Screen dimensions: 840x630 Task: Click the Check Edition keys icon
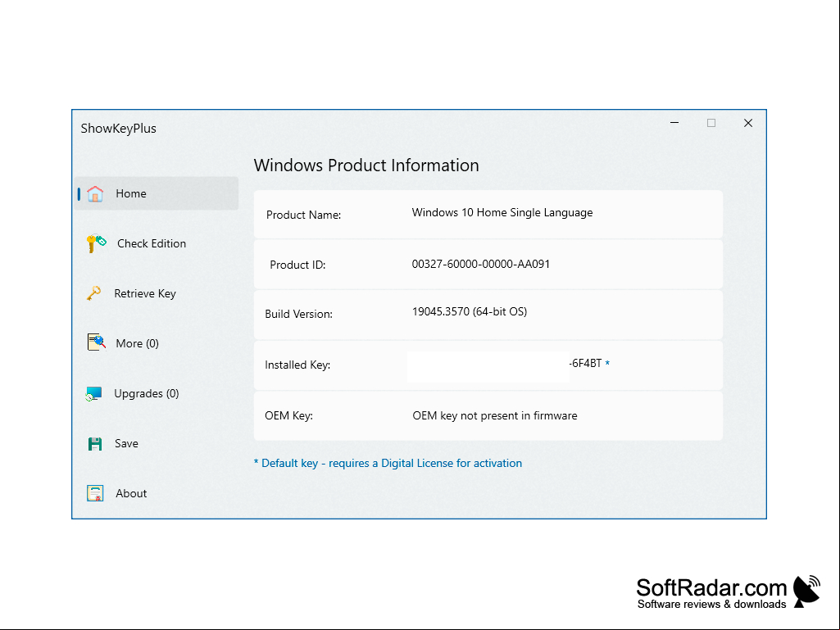pyautogui.click(x=97, y=243)
